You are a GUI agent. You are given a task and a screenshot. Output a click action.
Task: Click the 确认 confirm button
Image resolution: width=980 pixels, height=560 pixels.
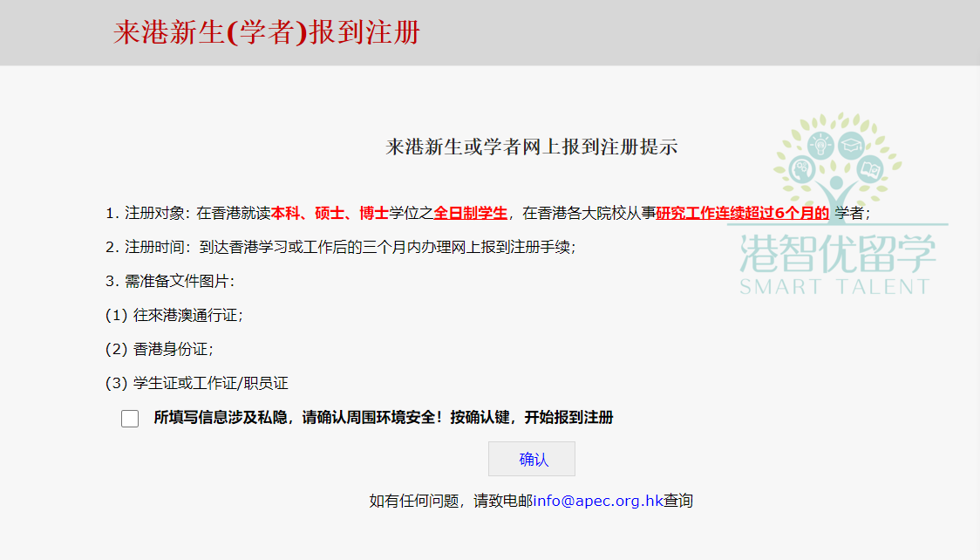coord(531,459)
